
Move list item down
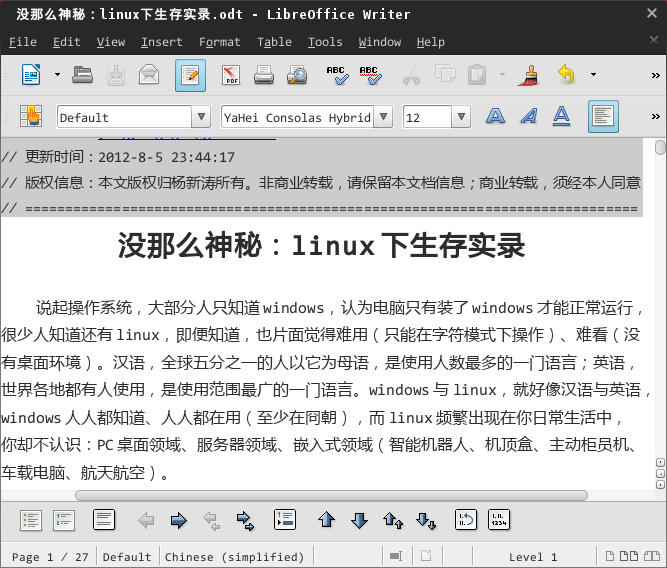[x=359, y=520]
